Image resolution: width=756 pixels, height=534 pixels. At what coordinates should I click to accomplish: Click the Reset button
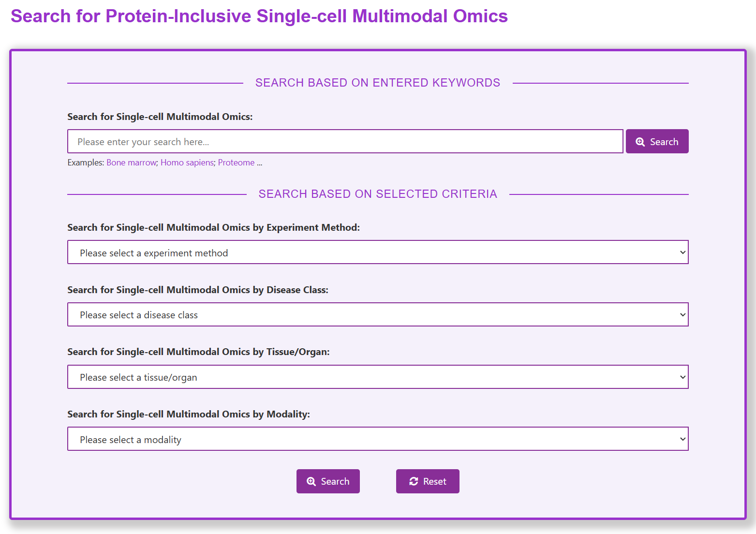pos(428,481)
